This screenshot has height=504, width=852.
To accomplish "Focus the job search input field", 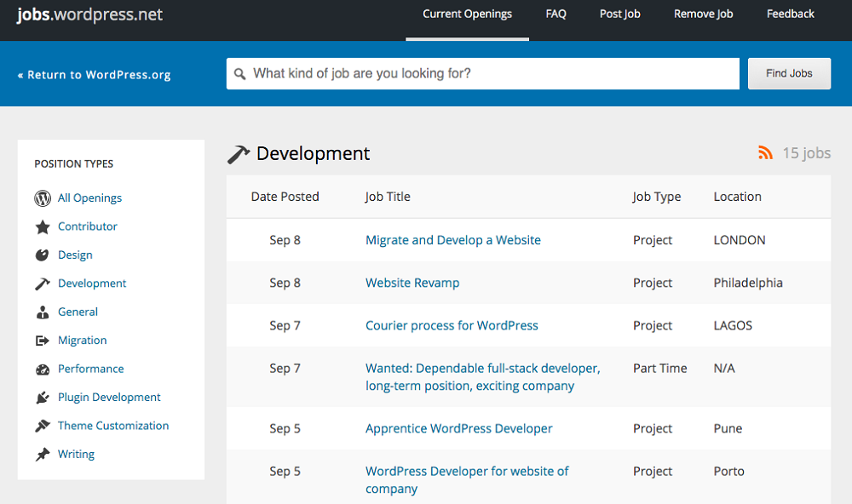I will click(490, 74).
